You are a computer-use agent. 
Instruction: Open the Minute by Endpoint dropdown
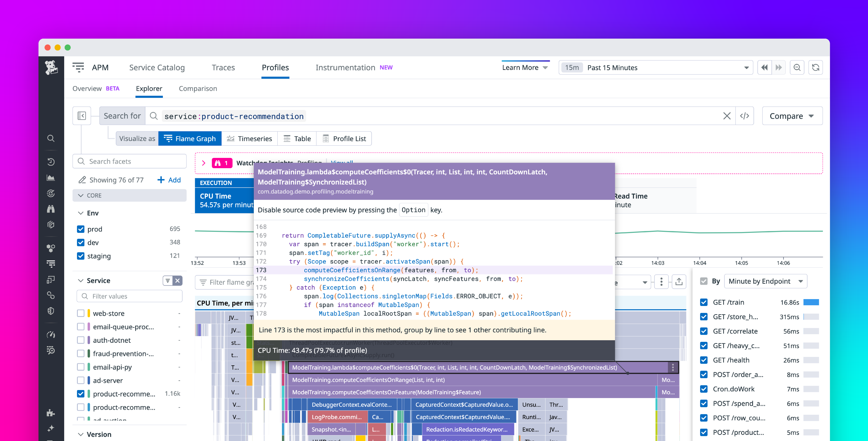click(766, 281)
